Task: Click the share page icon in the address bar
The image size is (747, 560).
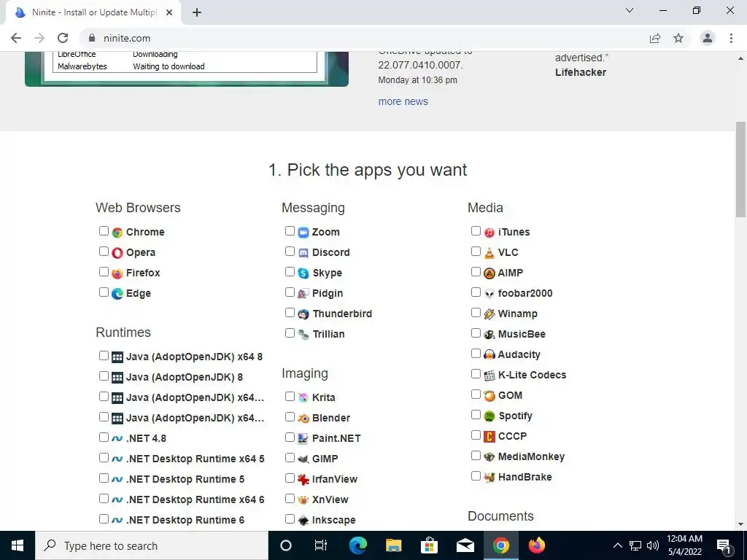Action: coord(655,38)
